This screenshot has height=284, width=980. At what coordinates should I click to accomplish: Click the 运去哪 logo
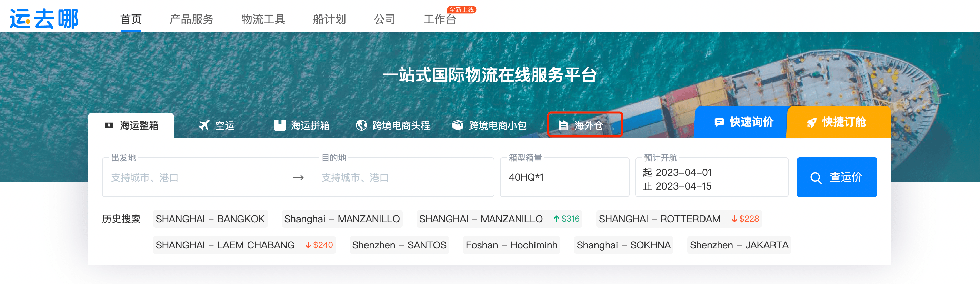pos(44,18)
